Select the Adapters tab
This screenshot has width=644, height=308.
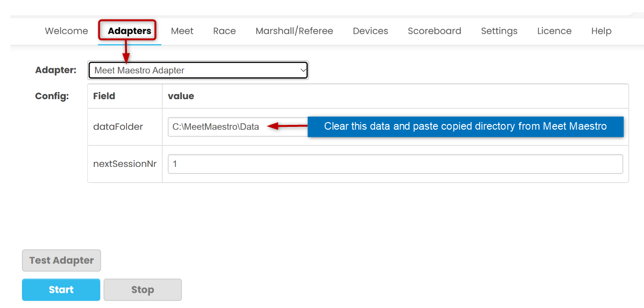pyautogui.click(x=129, y=31)
